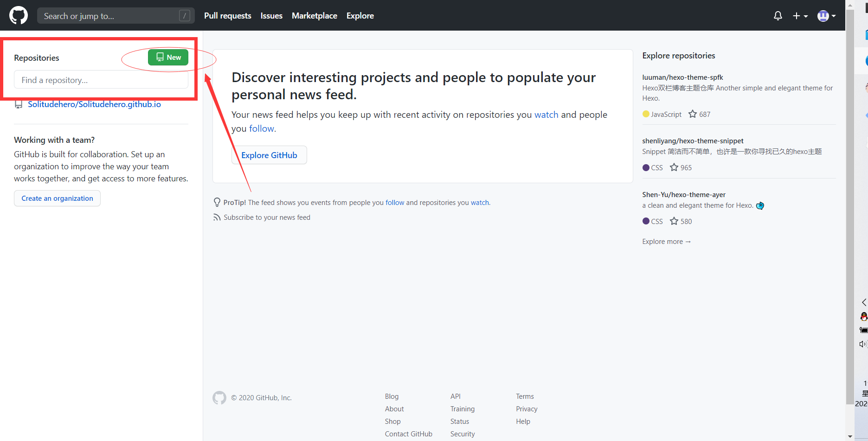Click the notifications bell icon
Image resolution: width=868 pixels, height=441 pixels.
click(x=778, y=16)
